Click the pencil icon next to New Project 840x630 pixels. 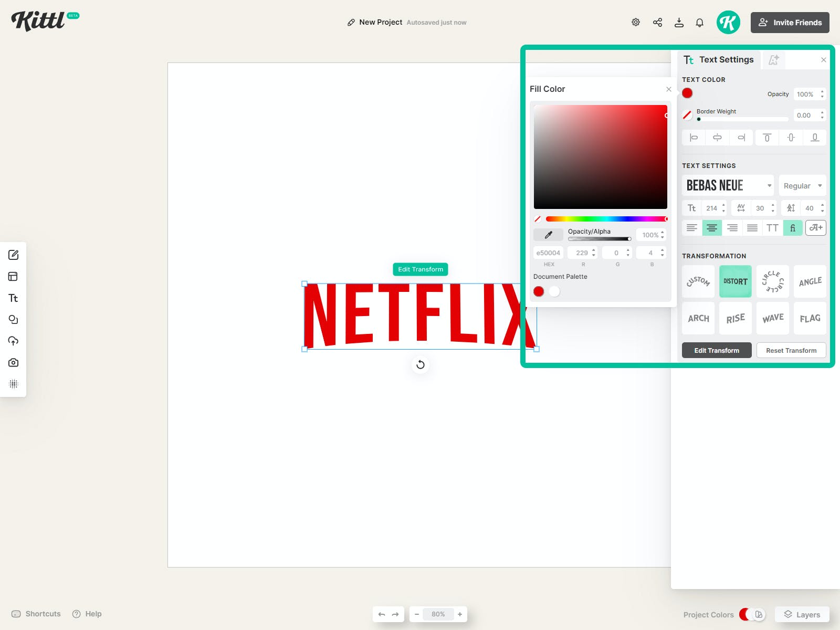351,23
